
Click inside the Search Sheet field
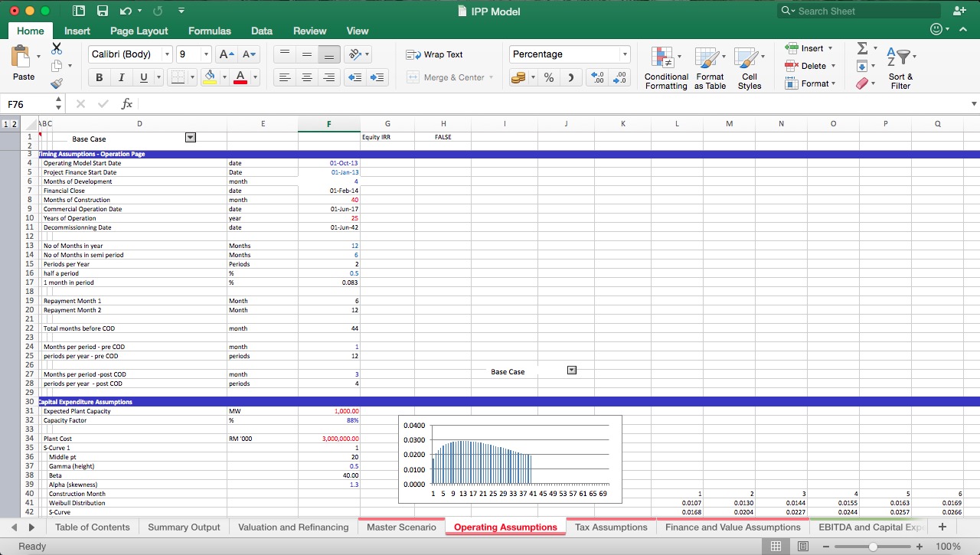coord(857,11)
